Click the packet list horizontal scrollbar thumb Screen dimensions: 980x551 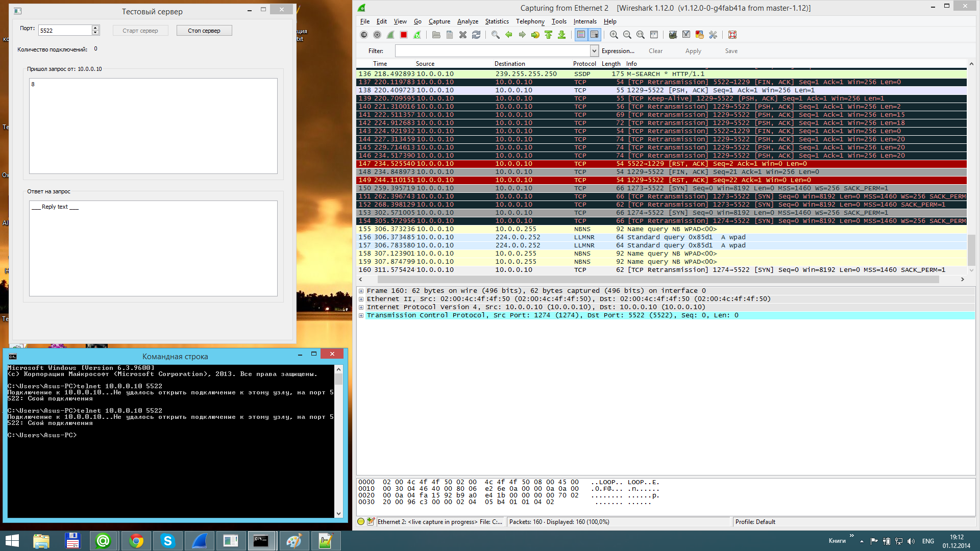(658, 280)
